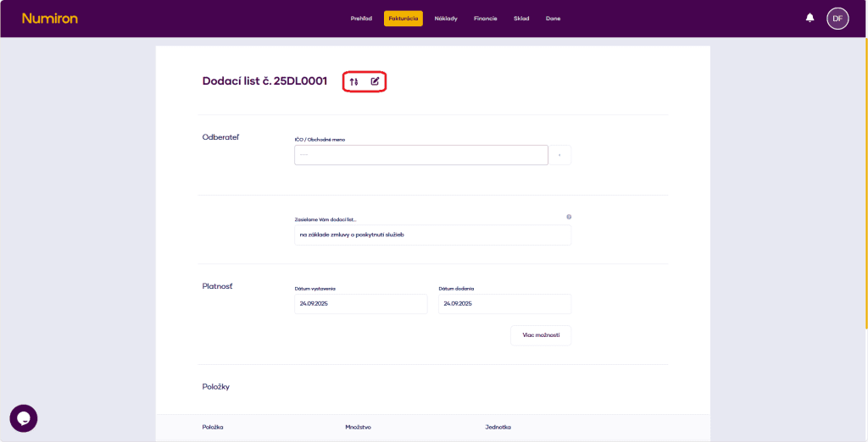Open the notifications bell
Viewport: 868px width, 442px height.
click(x=810, y=18)
